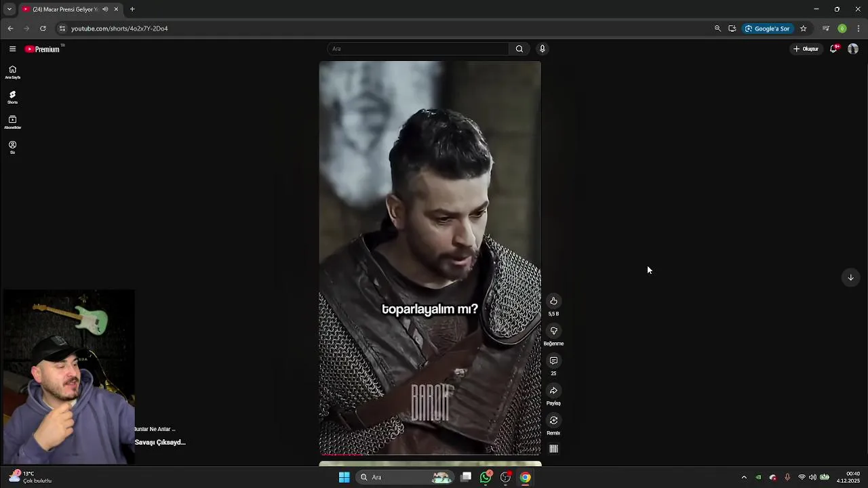Share the short via Paylaş
The width and height of the screenshot is (868, 488).
(x=553, y=390)
